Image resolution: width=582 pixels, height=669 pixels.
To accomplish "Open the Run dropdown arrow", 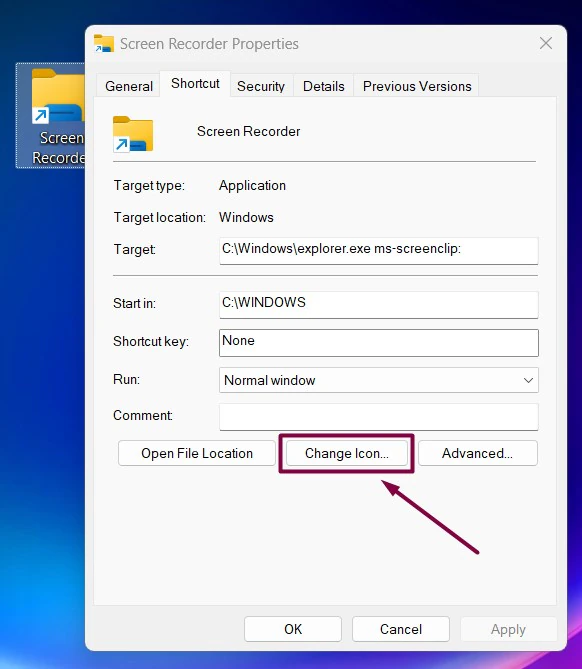I will [x=528, y=380].
